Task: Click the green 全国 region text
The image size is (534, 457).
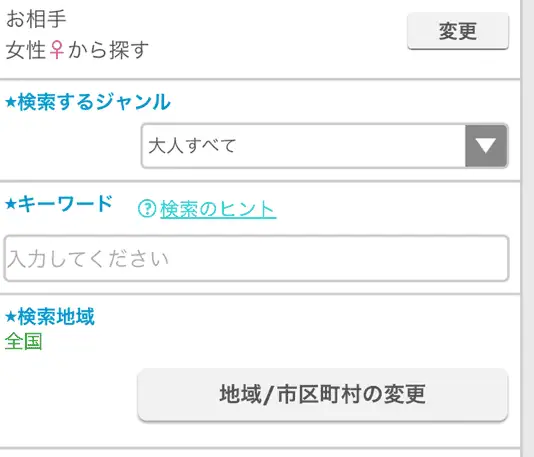Action: coord(23,341)
